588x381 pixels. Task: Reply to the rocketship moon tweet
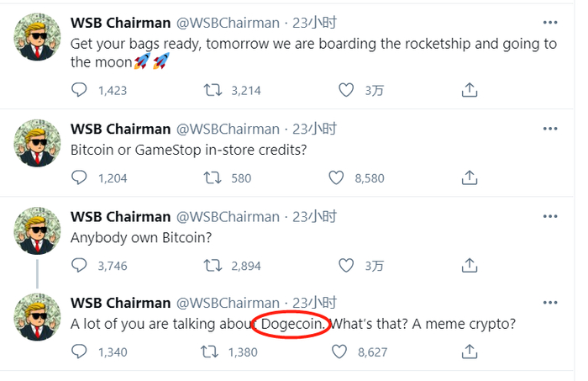pos(80,90)
